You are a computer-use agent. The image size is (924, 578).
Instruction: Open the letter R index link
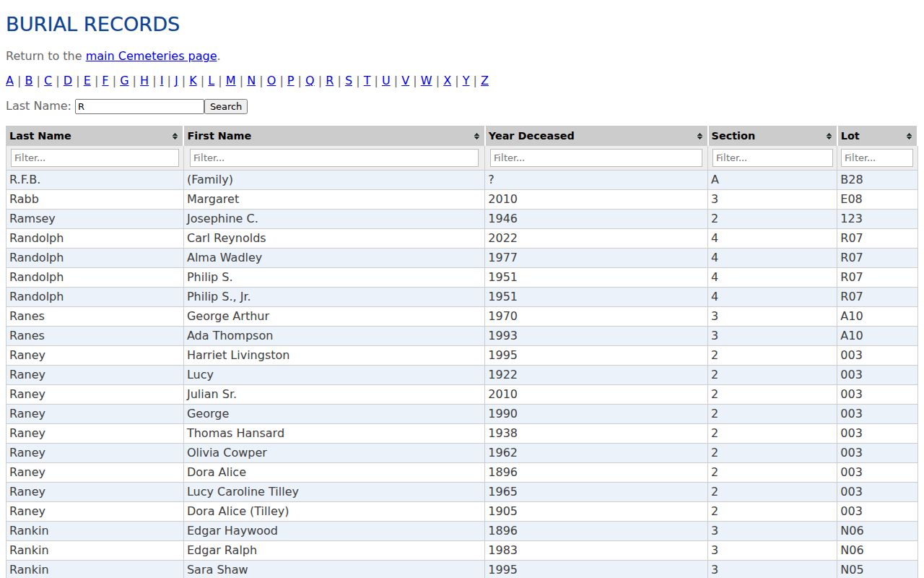point(329,80)
